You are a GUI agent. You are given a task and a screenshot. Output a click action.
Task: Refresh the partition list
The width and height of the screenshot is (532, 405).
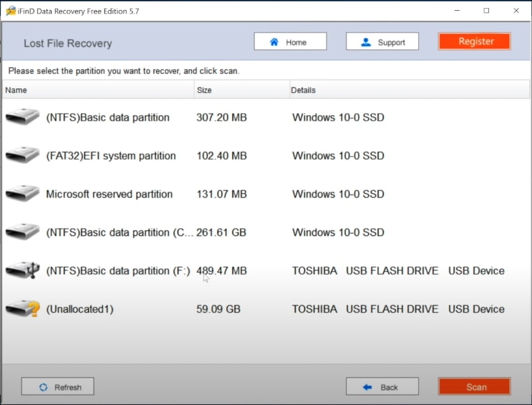pos(58,387)
